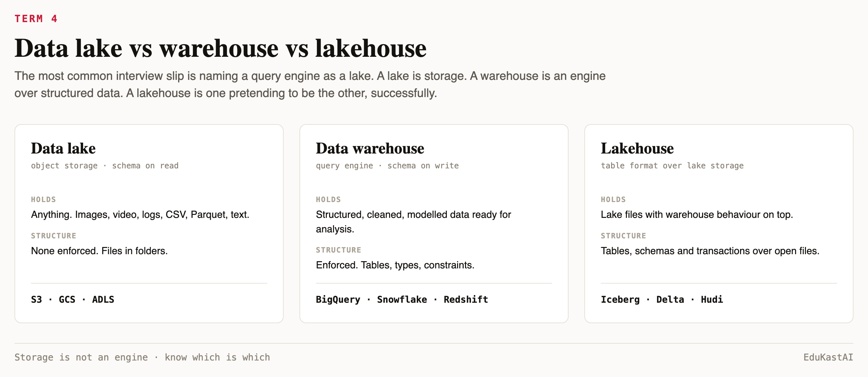Click 'Iceberg' in the Lakehouse card

620,299
